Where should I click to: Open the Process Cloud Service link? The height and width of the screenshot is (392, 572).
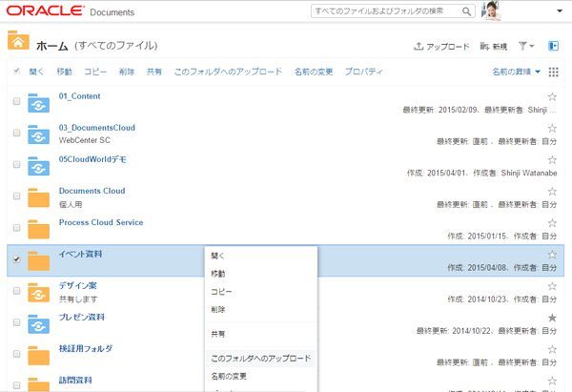point(101,222)
